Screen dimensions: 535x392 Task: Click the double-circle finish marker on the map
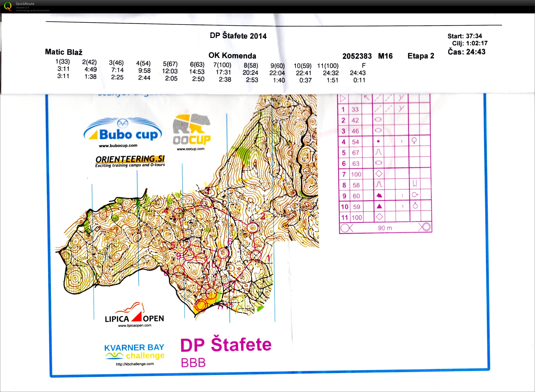(201, 305)
